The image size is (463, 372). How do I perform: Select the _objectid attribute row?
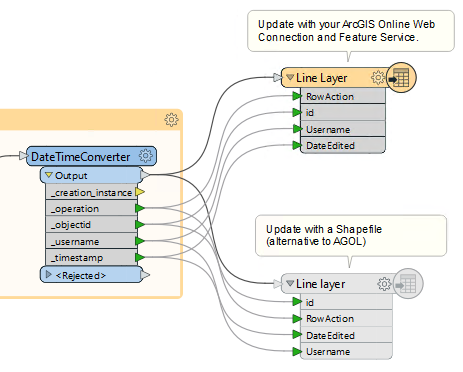coord(92,225)
